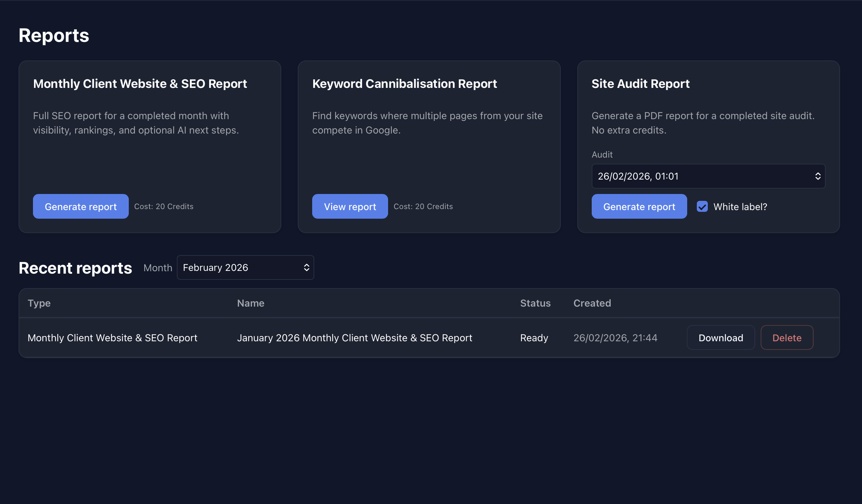Click the White label checkmark icon
Screen dimensions: 862x504
702,206
